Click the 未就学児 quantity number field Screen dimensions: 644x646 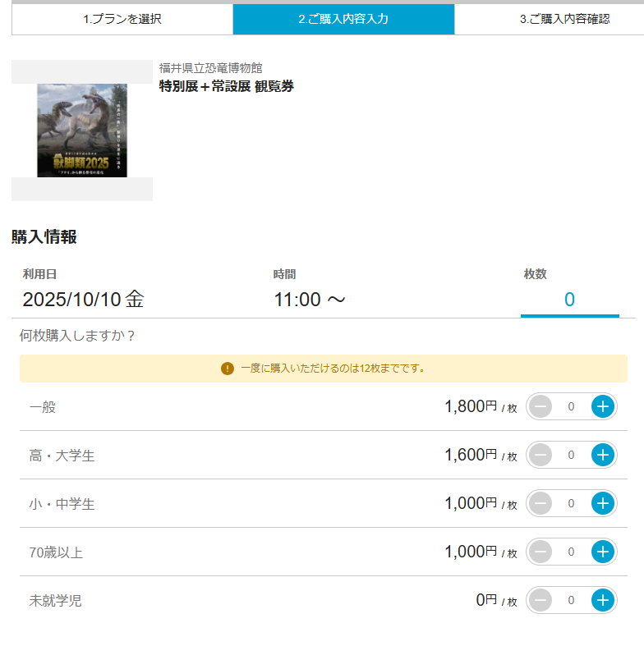coord(571,600)
